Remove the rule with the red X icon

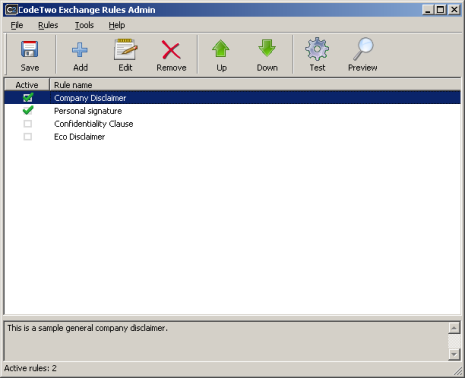coord(171,55)
